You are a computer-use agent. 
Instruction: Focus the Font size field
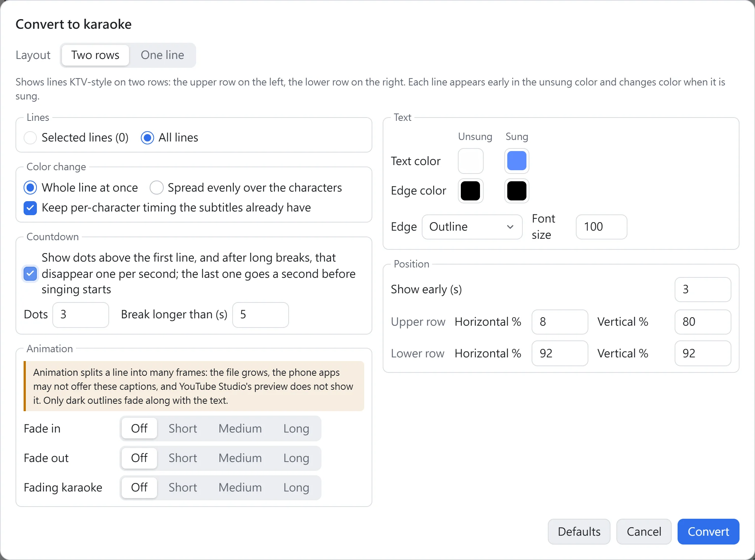601,227
